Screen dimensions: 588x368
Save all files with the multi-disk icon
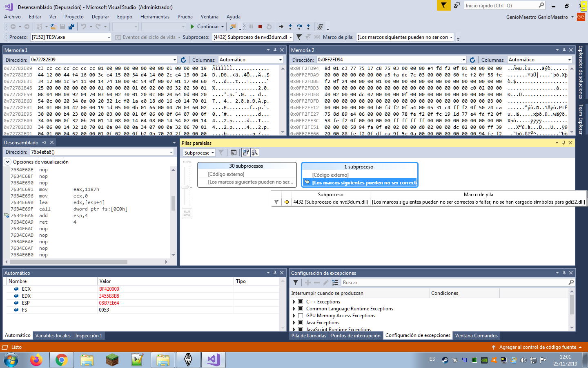coord(71,27)
